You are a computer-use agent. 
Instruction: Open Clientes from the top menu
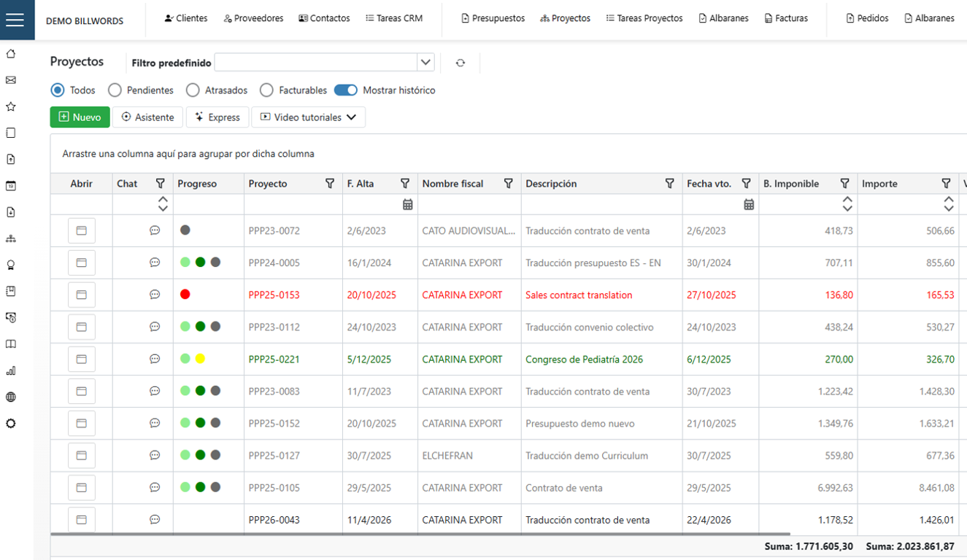coord(185,18)
